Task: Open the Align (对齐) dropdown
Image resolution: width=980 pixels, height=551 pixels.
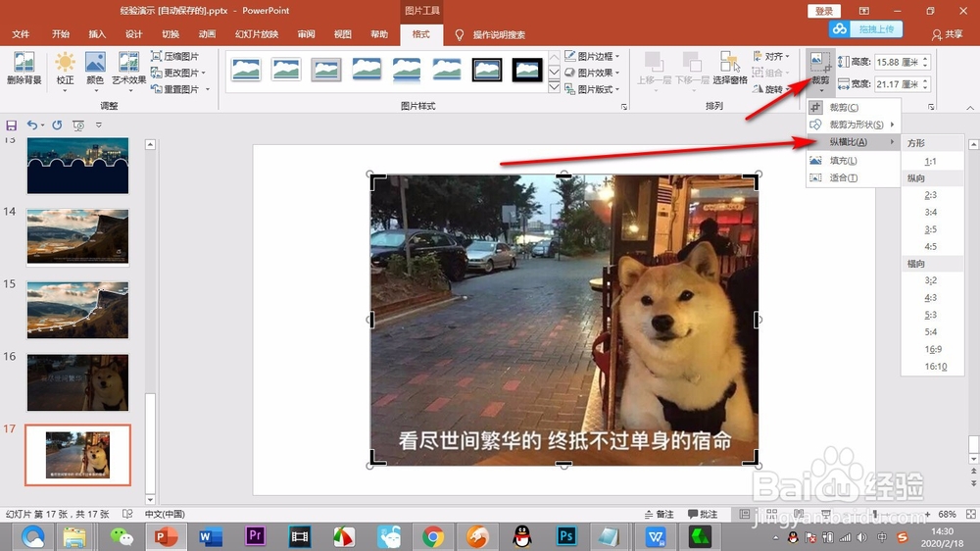Action: point(771,56)
